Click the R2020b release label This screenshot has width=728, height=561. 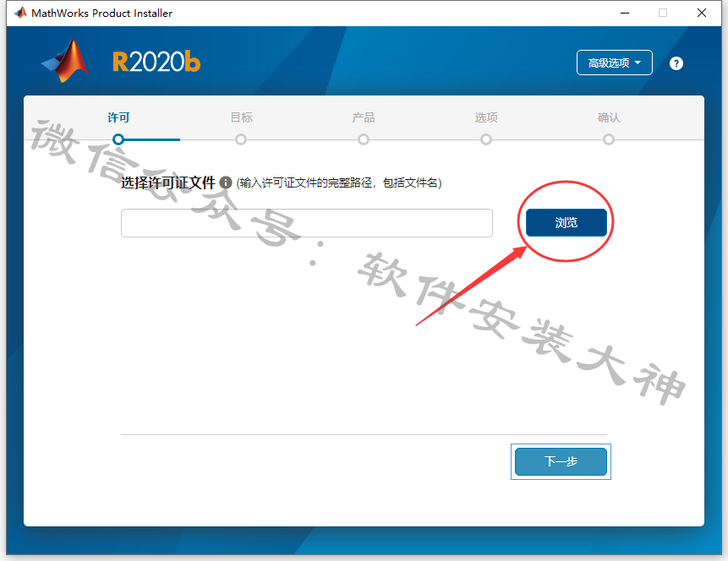[x=156, y=63]
